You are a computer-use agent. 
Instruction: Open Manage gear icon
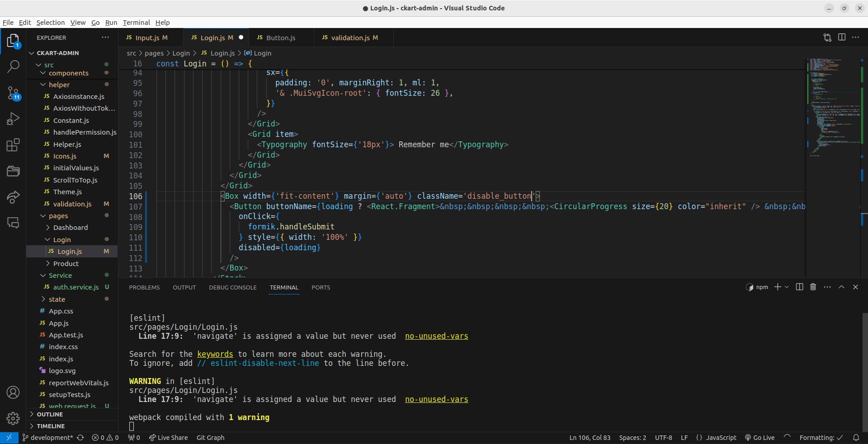point(13,418)
